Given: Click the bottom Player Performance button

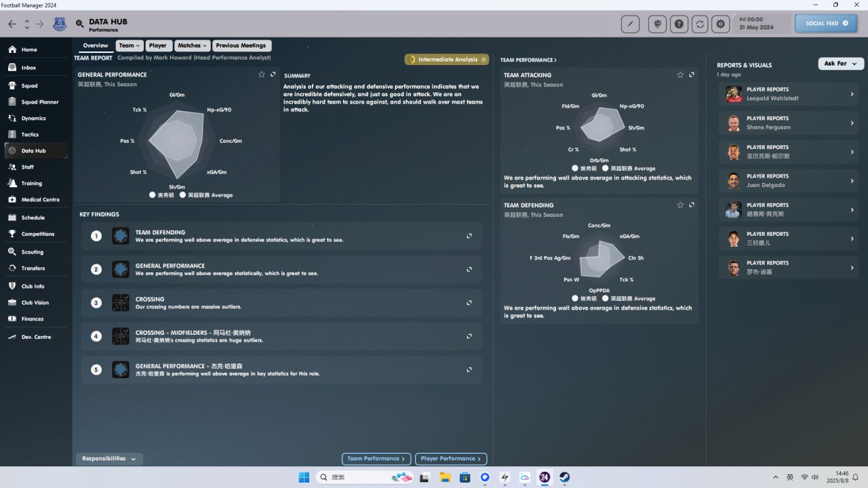Looking at the screenshot, I should click(x=451, y=459).
